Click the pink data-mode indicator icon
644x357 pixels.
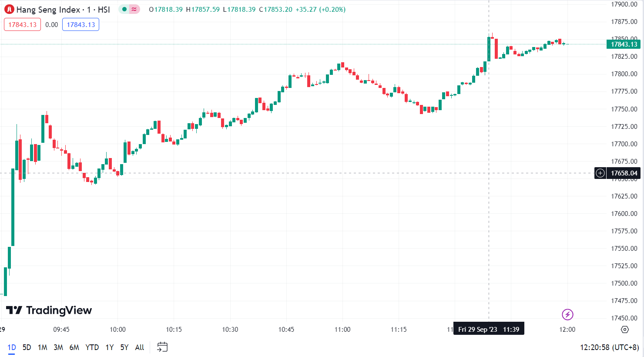tap(134, 9)
